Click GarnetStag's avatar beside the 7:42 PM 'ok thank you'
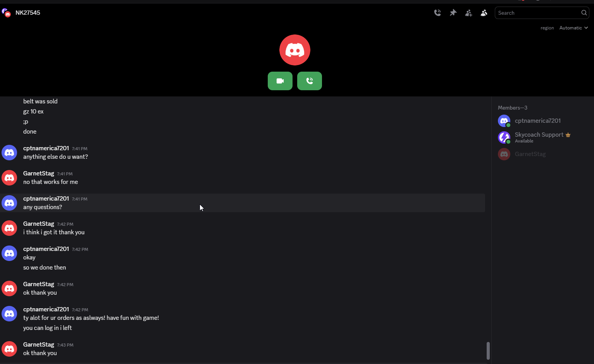594x364 pixels. [x=9, y=288]
